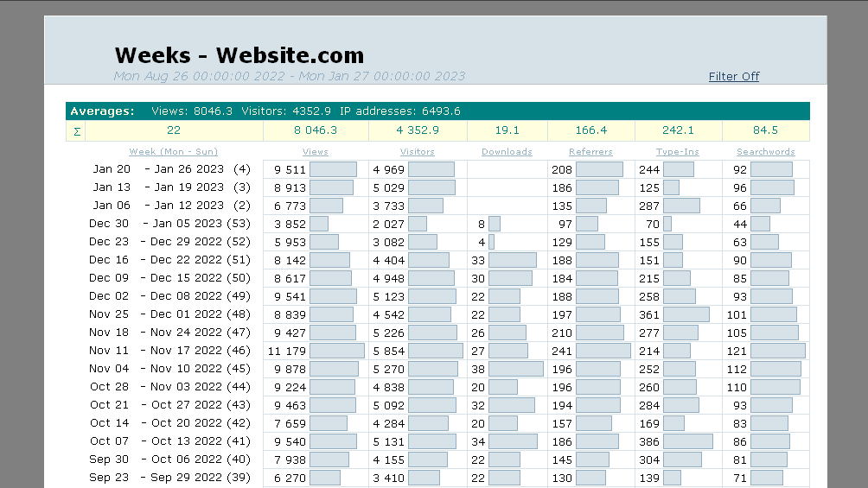Sort by the Views column header
The height and width of the screenshot is (488, 868).
[x=316, y=152]
